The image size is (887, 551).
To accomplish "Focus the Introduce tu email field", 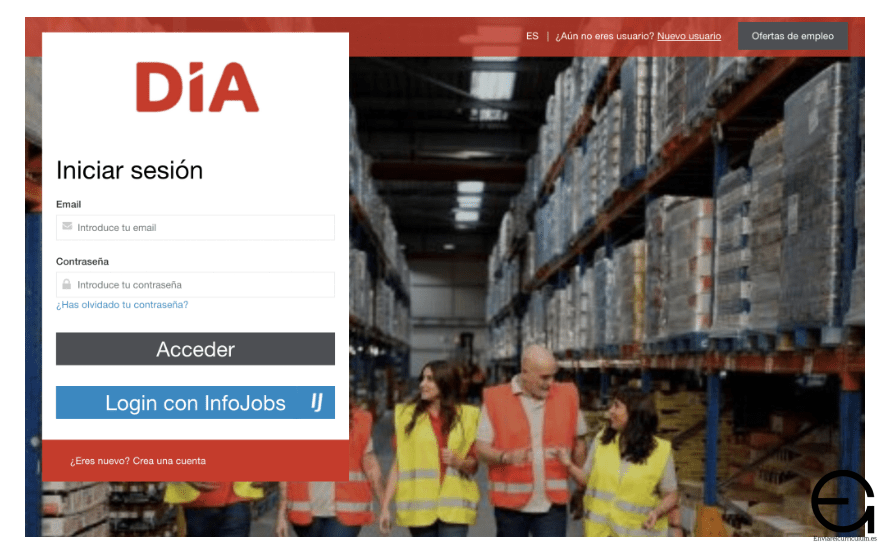I will (195, 227).
